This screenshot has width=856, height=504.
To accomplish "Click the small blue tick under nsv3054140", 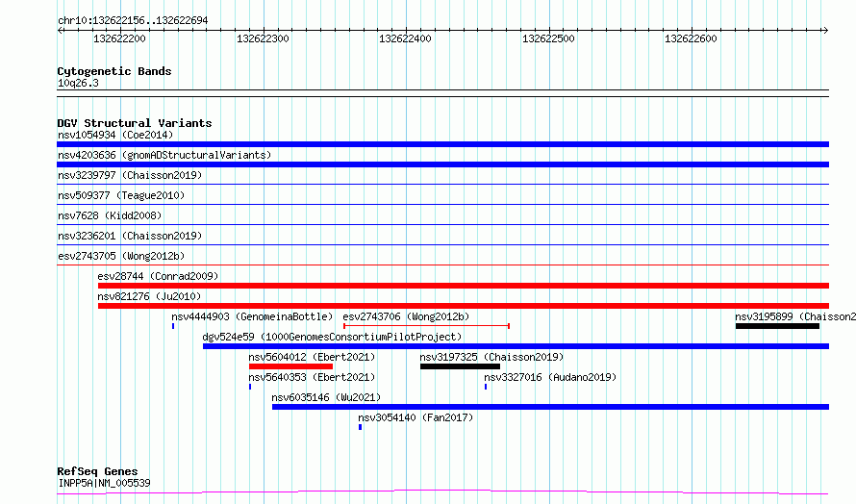I will [360, 427].
